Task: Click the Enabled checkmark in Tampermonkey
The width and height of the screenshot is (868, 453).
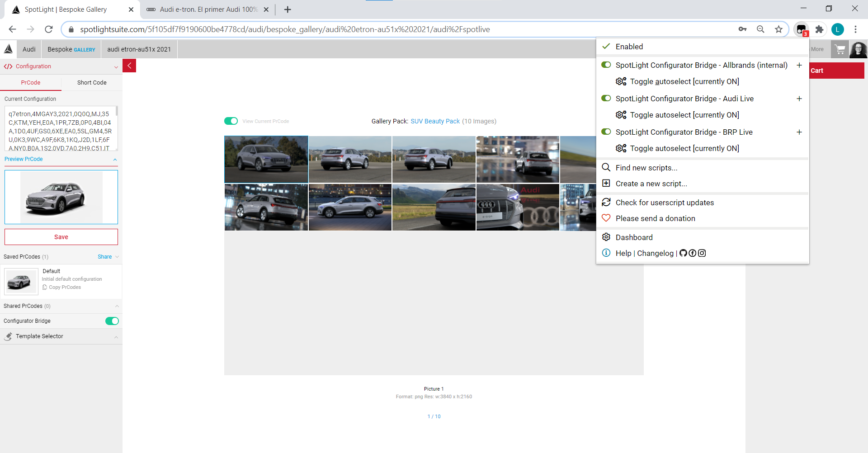Action: tap(606, 46)
